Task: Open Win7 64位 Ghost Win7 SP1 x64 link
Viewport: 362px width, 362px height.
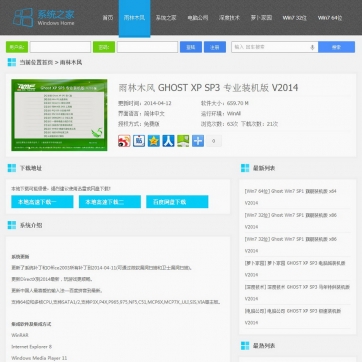Action: (x=291, y=197)
